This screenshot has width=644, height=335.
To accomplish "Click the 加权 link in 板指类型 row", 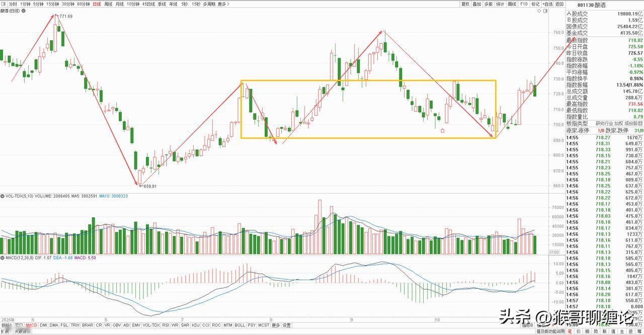I will click(618, 123).
